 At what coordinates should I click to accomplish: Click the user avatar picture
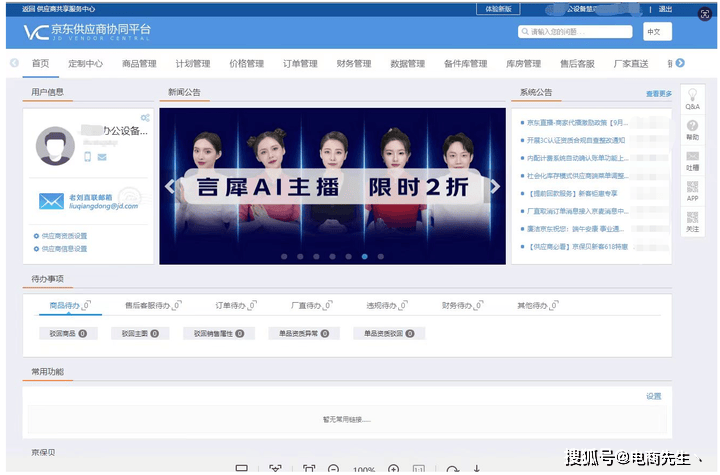coord(55,146)
